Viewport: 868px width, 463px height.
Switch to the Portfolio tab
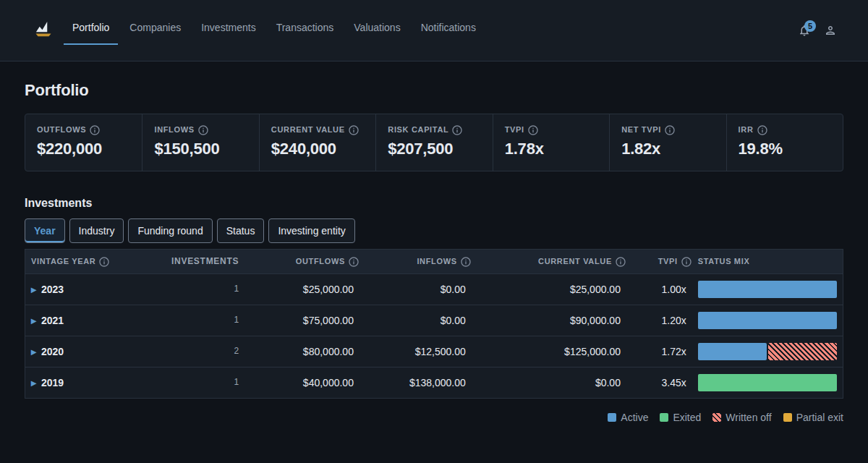coord(91,27)
